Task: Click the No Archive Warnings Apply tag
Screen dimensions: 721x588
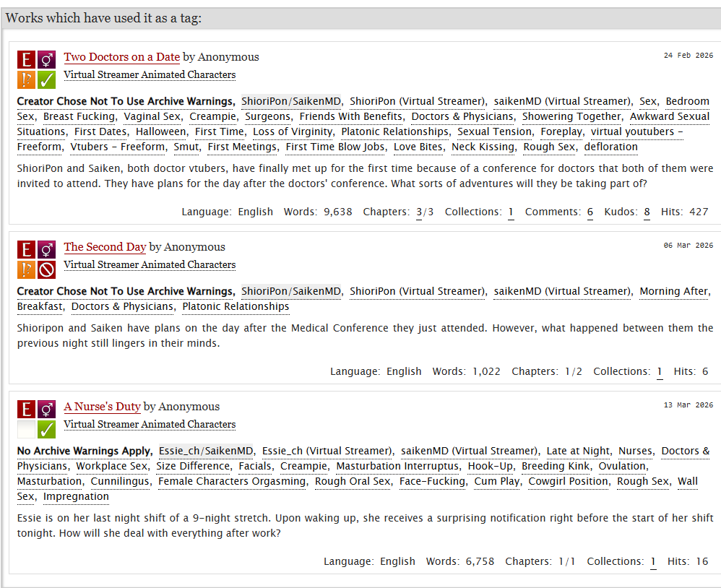Action: (83, 451)
